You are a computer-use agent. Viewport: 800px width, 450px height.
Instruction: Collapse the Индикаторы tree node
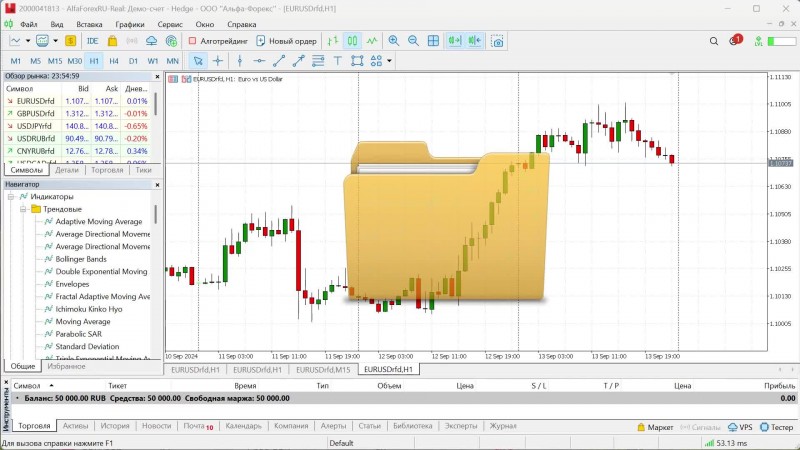11,196
